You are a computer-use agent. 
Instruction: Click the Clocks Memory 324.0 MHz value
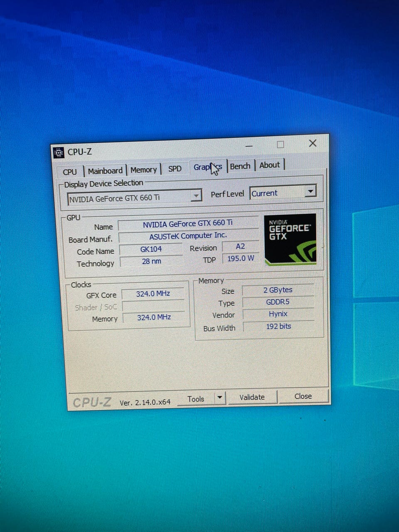coord(154,317)
